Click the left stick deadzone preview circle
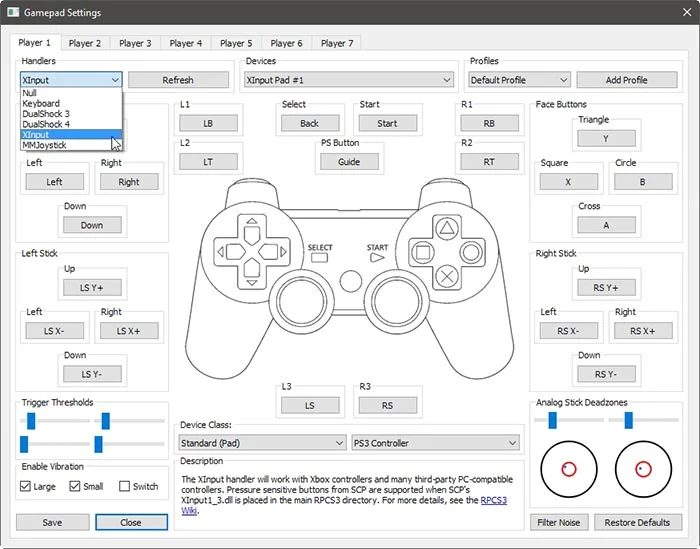Viewport: 700px width, 549px height. (x=567, y=468)
